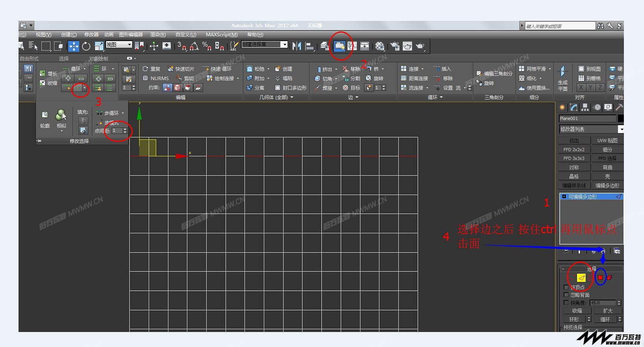644x347 pixels.
Task: Toggle constraint to face icon
Action: point(188,88)
